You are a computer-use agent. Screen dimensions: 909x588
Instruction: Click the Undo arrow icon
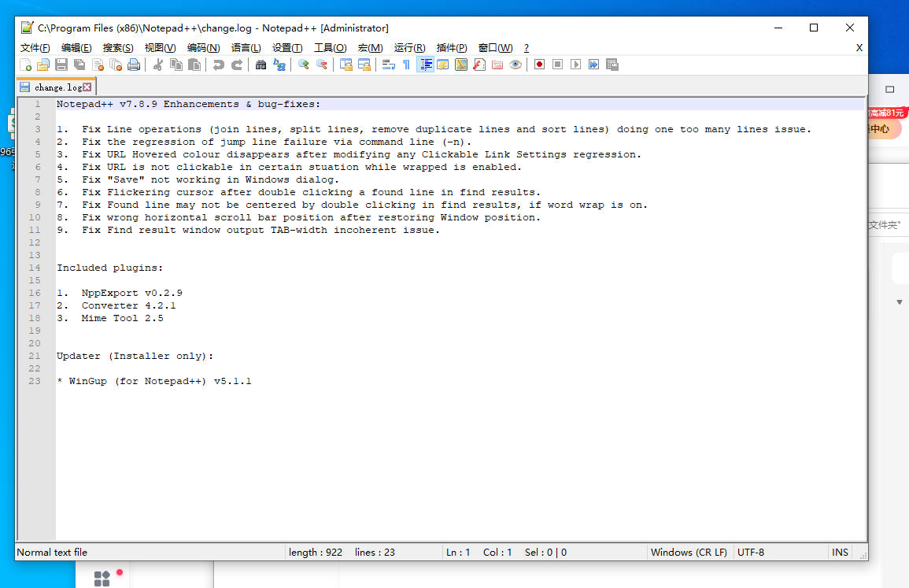[x=219, y=65]
